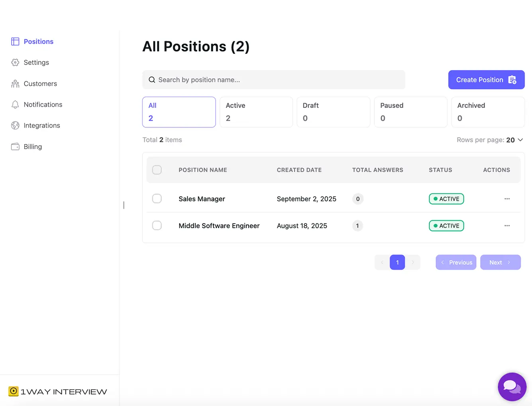Image resolution: width=532 pixels, height=406 pixels.
Task: Toggle the select-all checkbox in table header
Action: click(157, 170)
